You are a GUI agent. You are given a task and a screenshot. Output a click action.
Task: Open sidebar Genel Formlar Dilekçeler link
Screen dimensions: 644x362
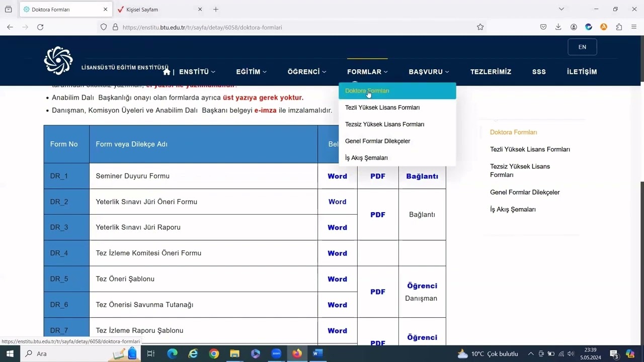[525, 192]
